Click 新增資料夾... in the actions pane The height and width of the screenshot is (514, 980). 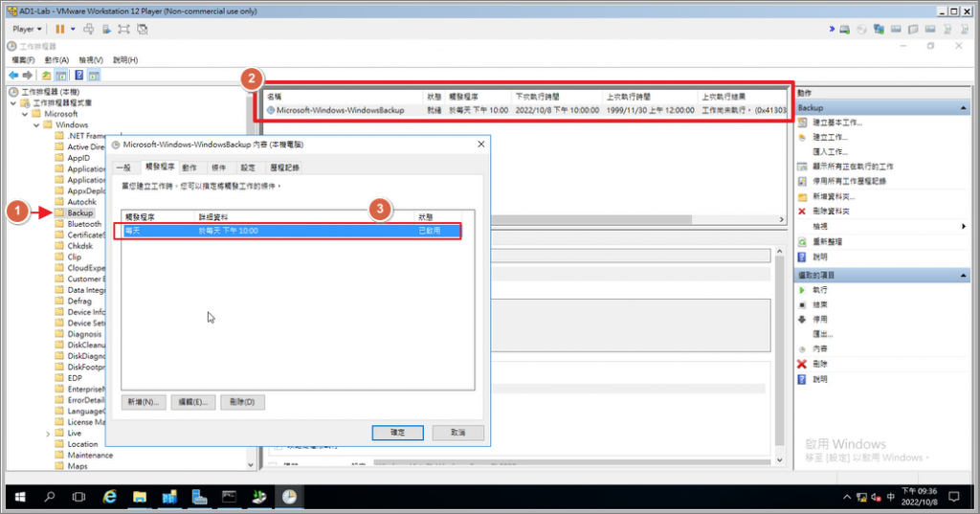pos(834,196)
